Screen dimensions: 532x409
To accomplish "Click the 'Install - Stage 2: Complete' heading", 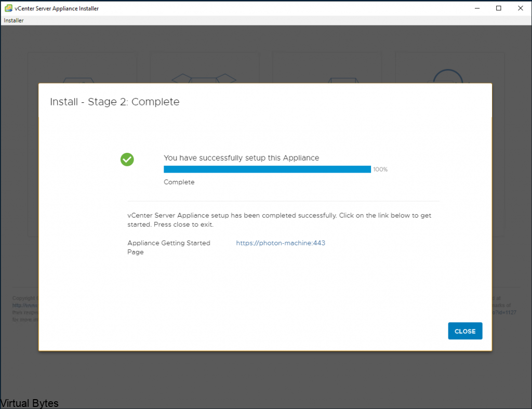I will click(115, 102).
